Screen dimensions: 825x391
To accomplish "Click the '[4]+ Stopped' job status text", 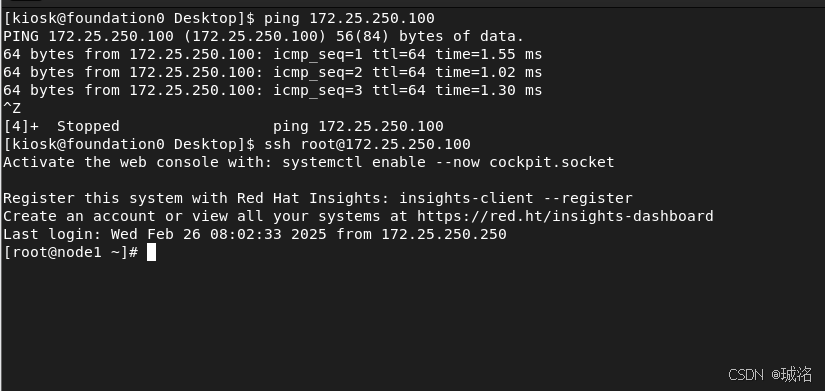I will (x=62, y=126).
